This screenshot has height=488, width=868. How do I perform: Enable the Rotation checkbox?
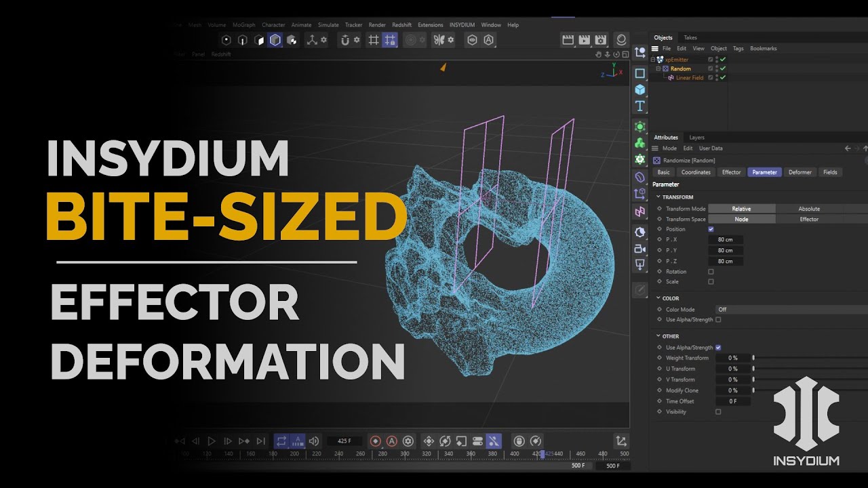tap(711, 272)
